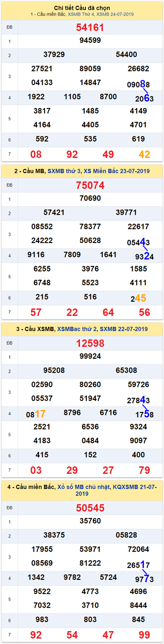Image resolution: width=164 pixels, height=644 pixels.
Task: Follow the KQXSMB 21-07-2019 link
Action: pyautogui.click(x=116, y=490)
